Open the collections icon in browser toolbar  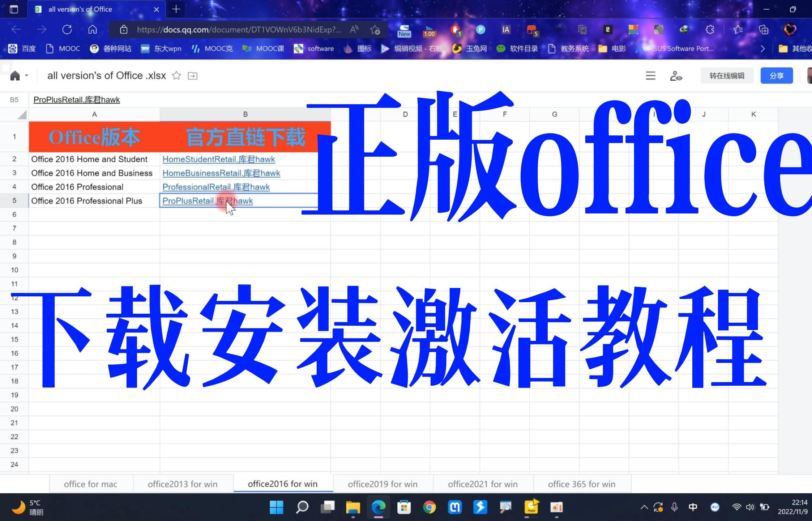(764, 30)
